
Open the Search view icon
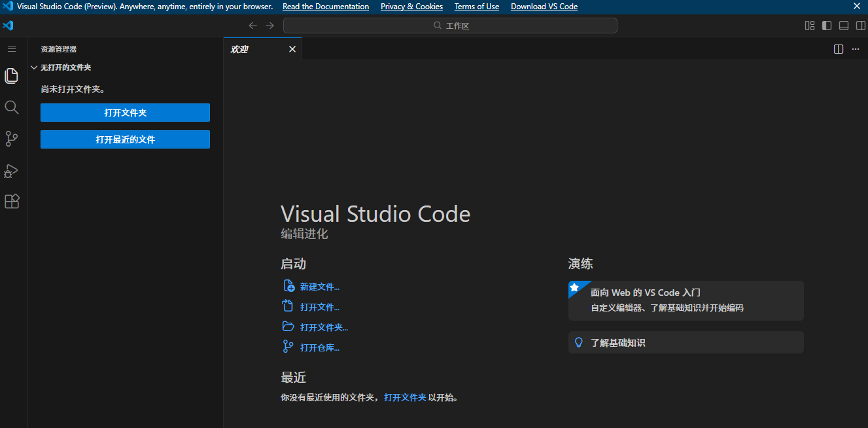coord(11,107)
